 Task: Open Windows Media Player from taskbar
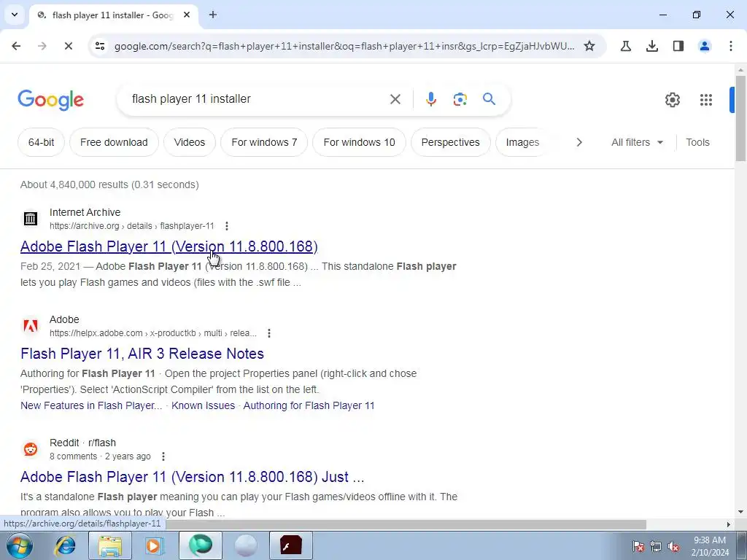pyautogui.click(x=155, y=545)
